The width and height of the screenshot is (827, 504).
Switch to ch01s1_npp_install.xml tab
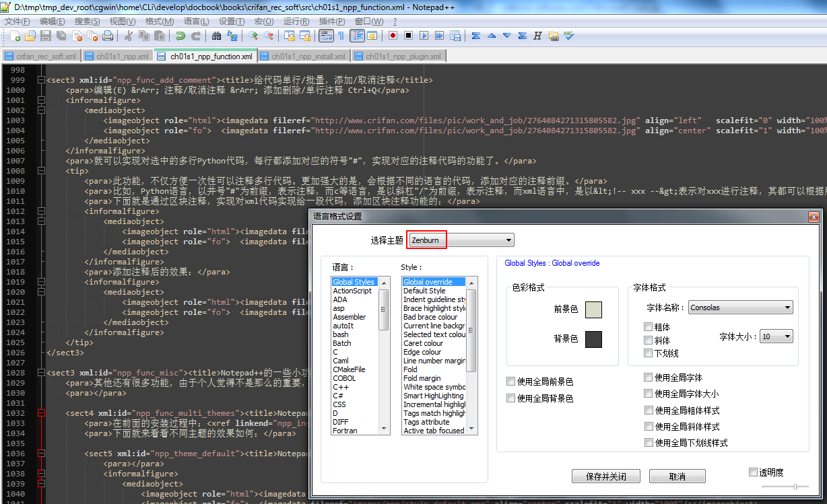(x=303, y=57)
